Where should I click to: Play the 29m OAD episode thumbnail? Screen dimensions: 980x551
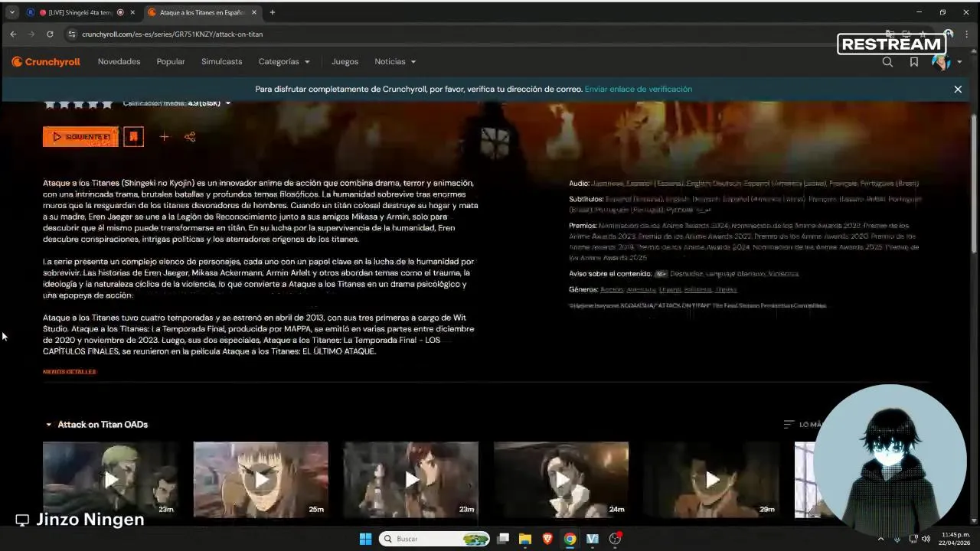point(711,480)
